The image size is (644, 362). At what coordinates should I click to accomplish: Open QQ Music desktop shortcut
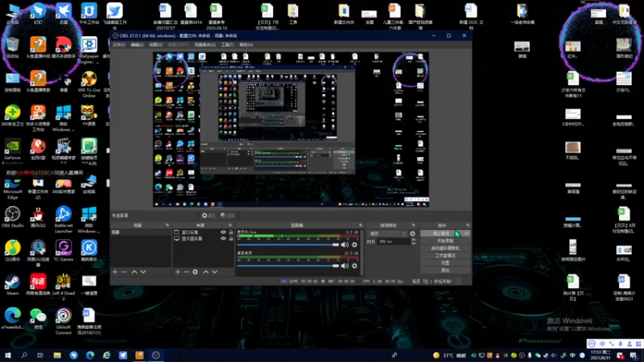click(12, 251)
